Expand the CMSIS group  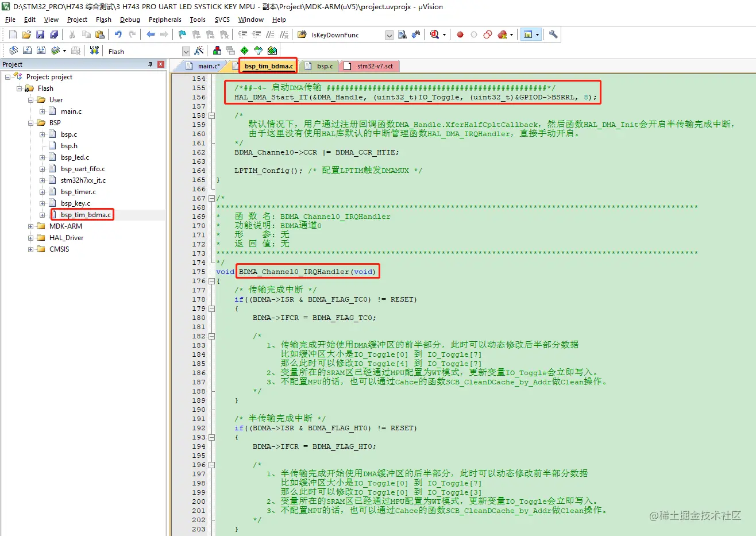click(31, 249)
